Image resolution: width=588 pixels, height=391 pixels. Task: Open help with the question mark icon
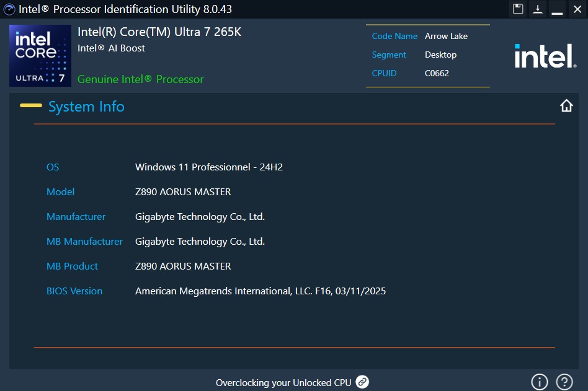point(564,382)
